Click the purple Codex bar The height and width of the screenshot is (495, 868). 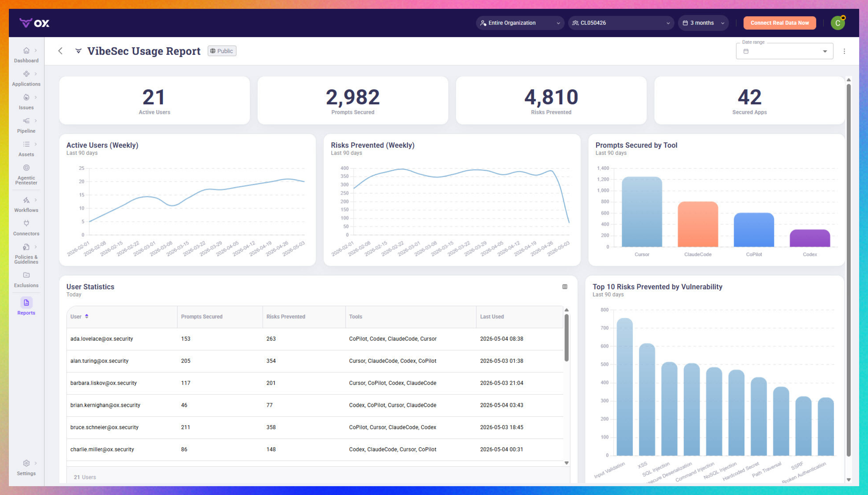[x=810, y=238]
